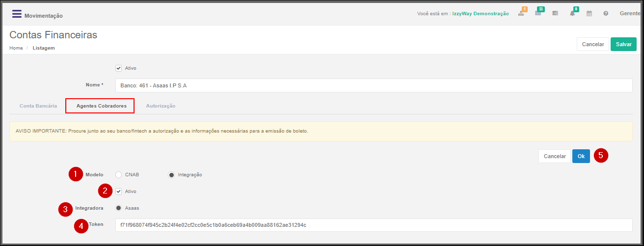Image resolution: width=644 pixels, height=246 pixels.
Task: Open the Gerente user menu
Action: (x=630, y=14)
